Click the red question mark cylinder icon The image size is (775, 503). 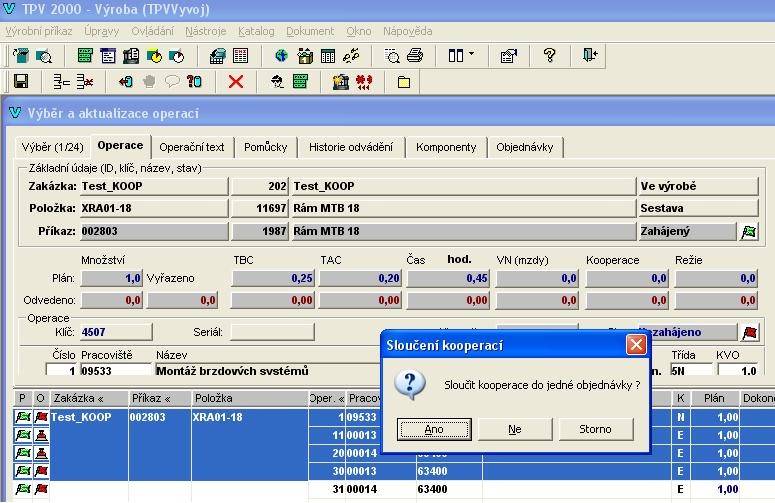(194, 81)
